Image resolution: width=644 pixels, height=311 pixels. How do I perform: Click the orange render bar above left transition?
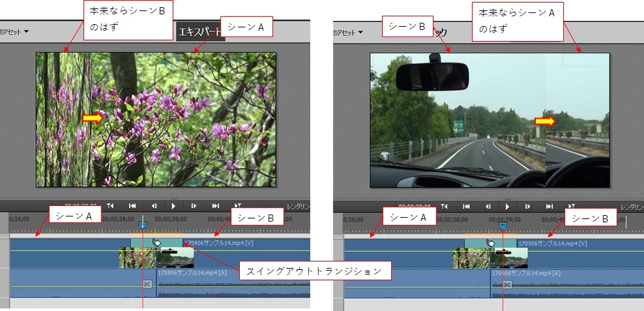(157, 233)
